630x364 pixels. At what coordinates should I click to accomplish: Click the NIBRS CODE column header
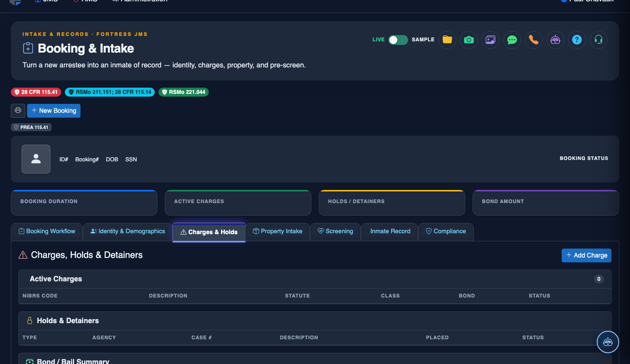40,296
